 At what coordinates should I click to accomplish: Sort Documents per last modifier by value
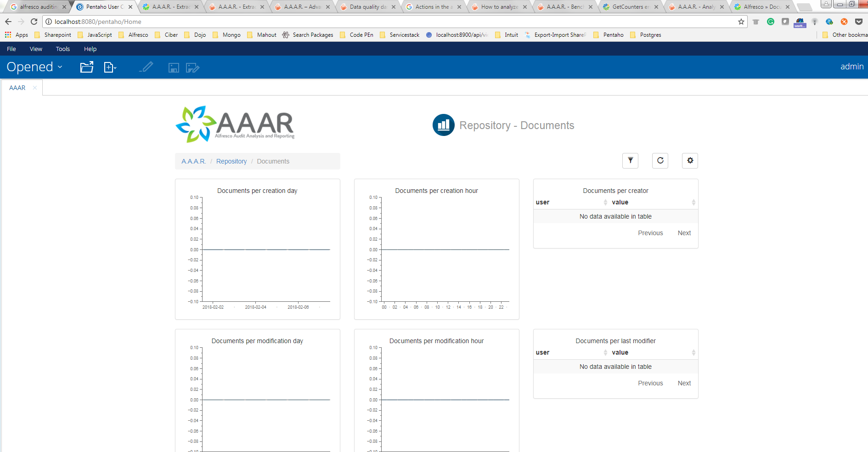coord(654,352)
